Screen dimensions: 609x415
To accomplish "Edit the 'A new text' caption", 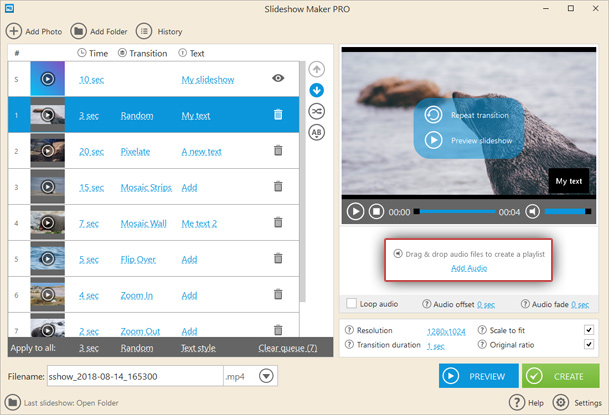I will 201,151.
